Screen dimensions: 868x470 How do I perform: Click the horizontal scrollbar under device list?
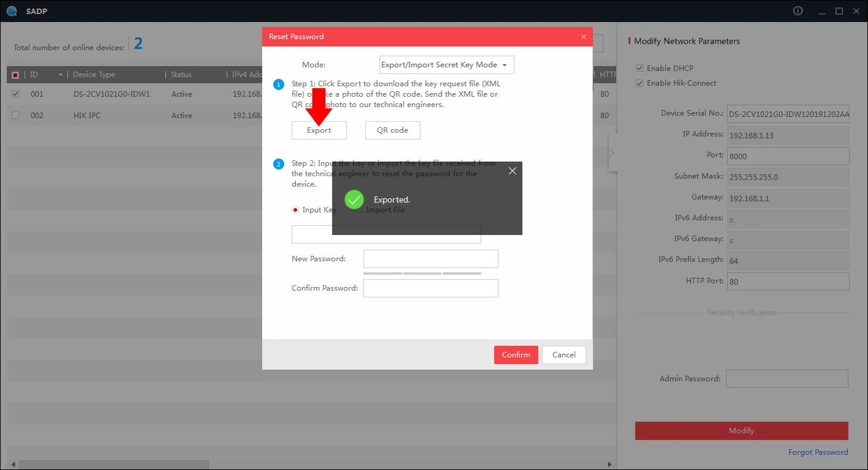[x=114, y=464]
